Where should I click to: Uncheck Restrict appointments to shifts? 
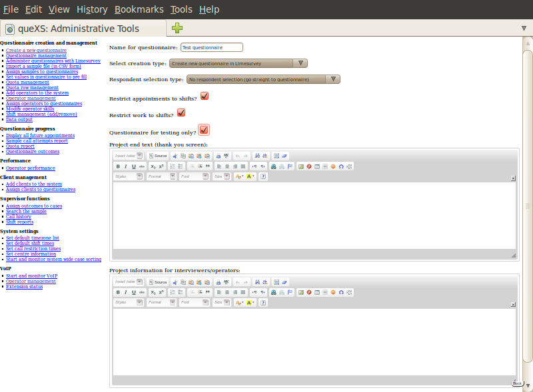point(205,96)
